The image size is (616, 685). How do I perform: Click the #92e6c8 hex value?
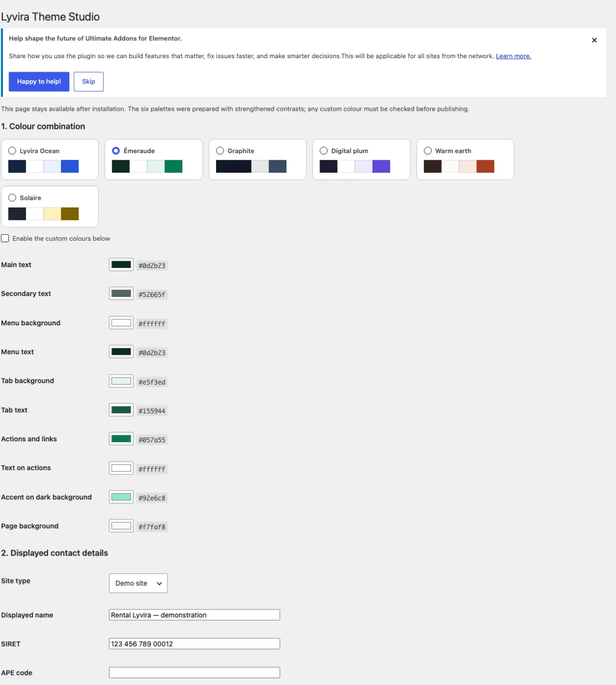click(x=152, y=498)
